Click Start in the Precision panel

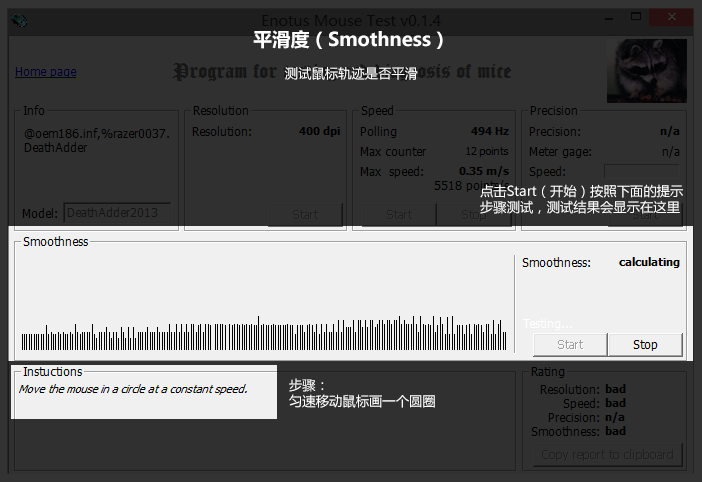coord(645,215)
